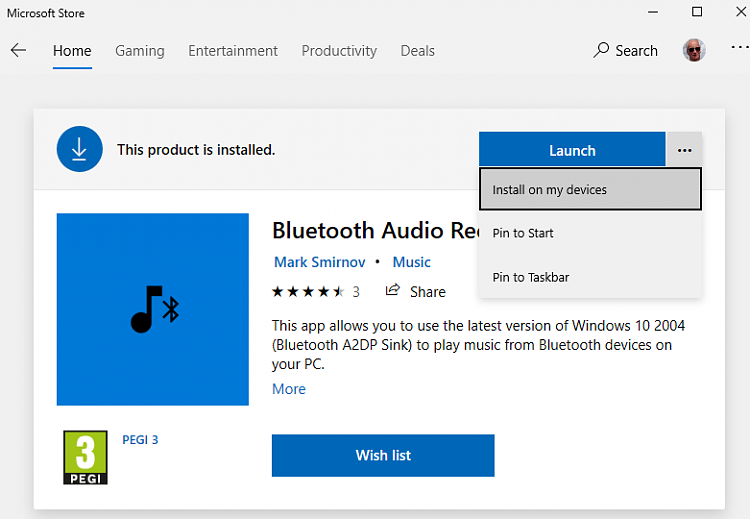Click the blue download status icon
Image resolution: width=750 pixels, height=519 pixels.
coord(79,149)
